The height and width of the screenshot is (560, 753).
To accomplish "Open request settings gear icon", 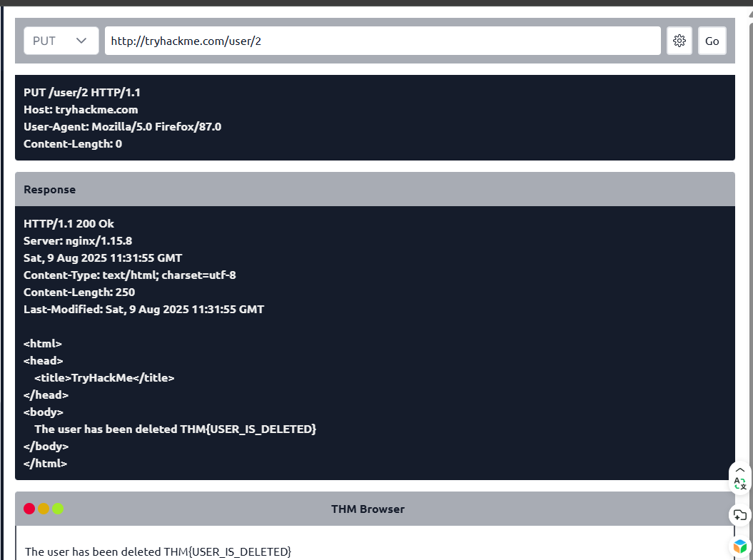I will coord(679,41).
